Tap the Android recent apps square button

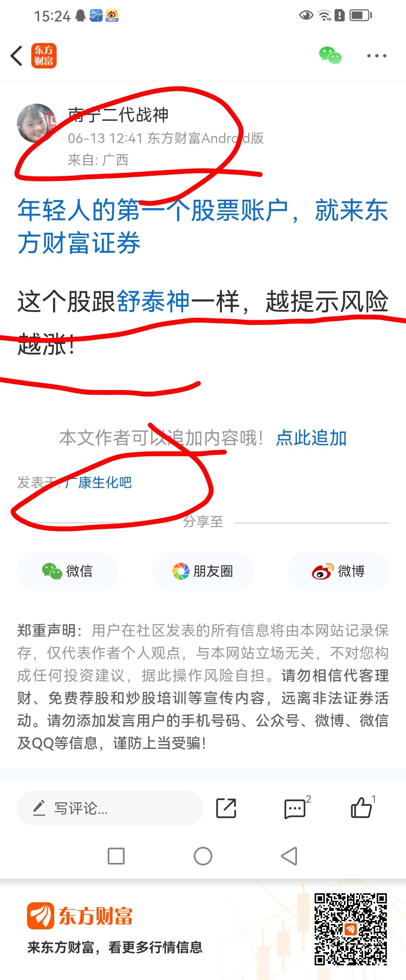[x=116, y=856]
